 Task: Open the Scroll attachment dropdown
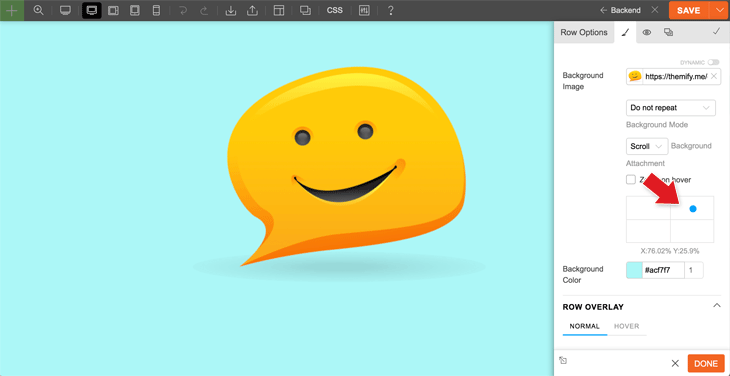tap(647, 146)
